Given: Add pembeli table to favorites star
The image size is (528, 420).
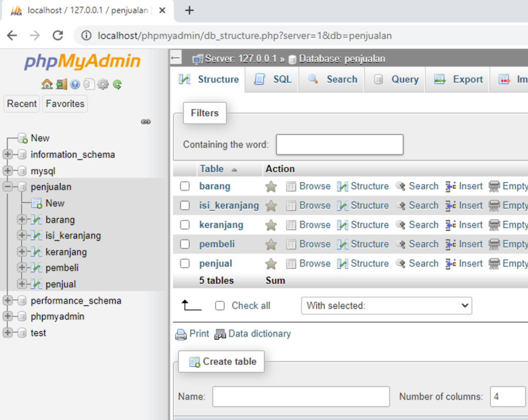Looking at the screenshot, I should 271,245.
